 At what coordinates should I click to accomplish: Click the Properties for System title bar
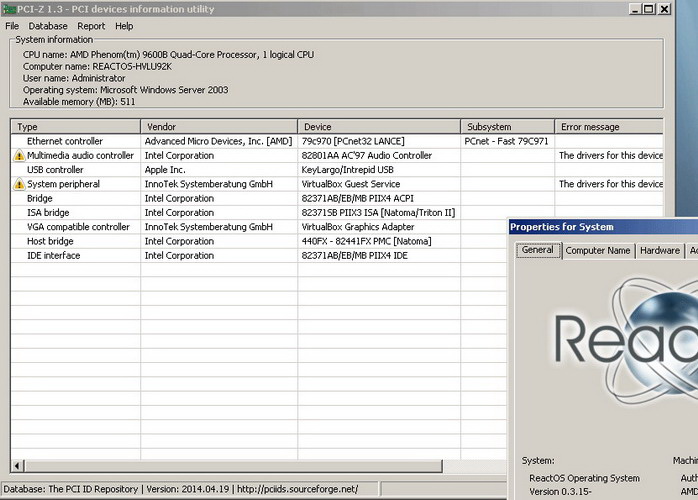coord(604,227)
